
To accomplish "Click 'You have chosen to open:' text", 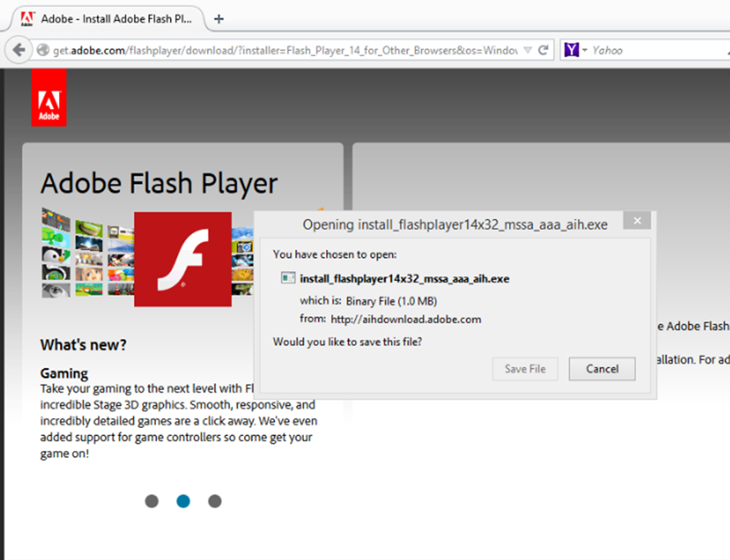I will pos(335,255).
